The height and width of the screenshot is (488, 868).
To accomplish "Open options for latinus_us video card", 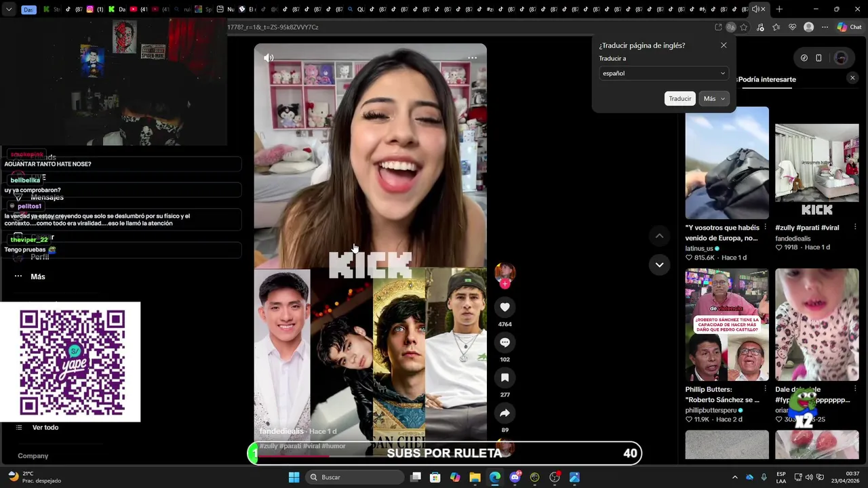I will pyautogui.click(x=765, y=228).
